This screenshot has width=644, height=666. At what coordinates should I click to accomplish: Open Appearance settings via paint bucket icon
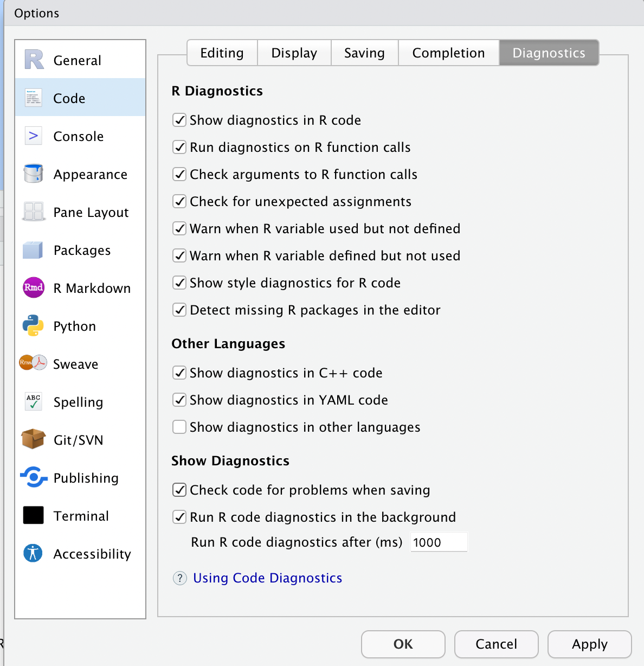pyautogui.click(x=33, y=174)
